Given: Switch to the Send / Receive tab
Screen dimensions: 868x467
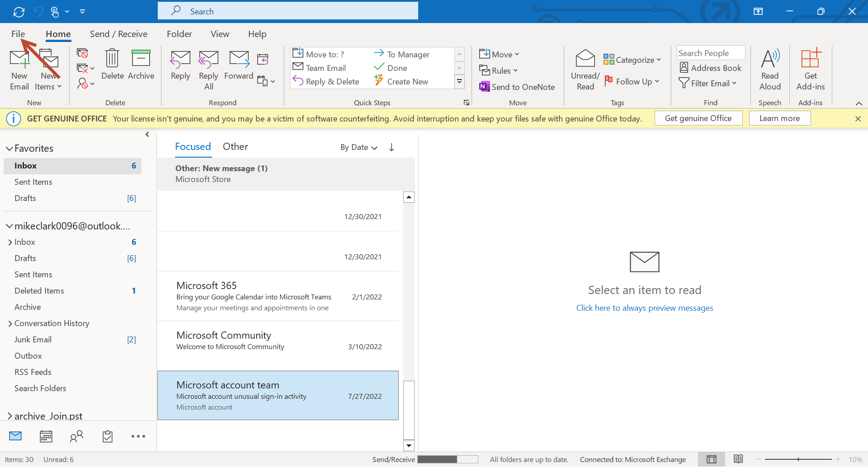Looking at the screenshot, I should (x=118, y=34).
